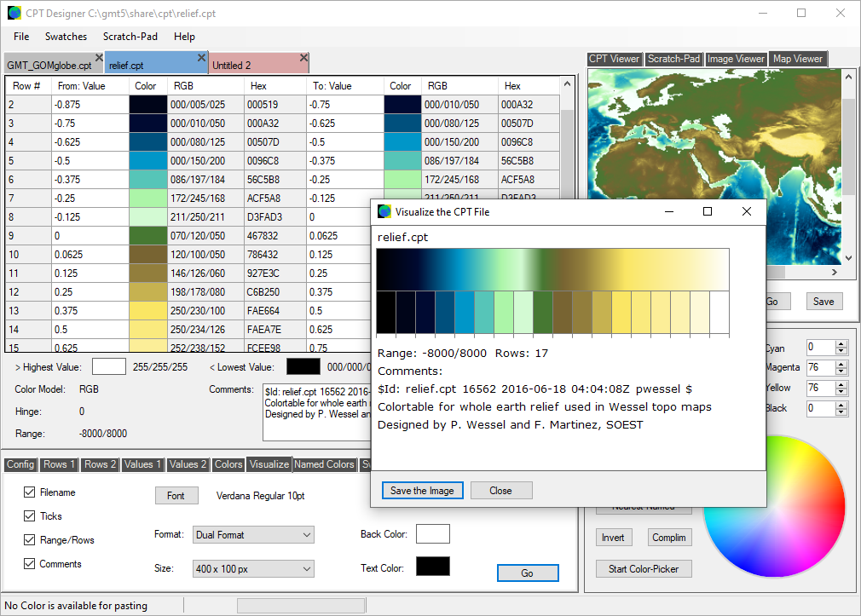
Task: Open the File menu
Action: click(21, 37)
